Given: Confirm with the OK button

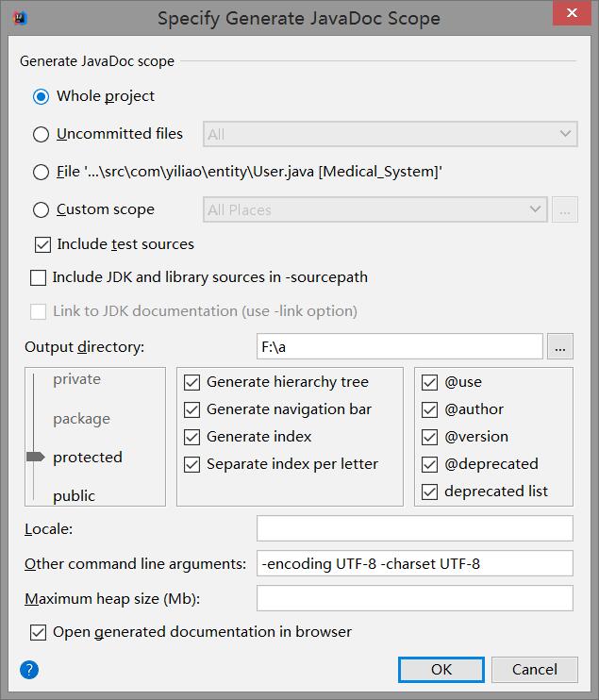Looking at the screenshot, I should click(x=441, y=670).
